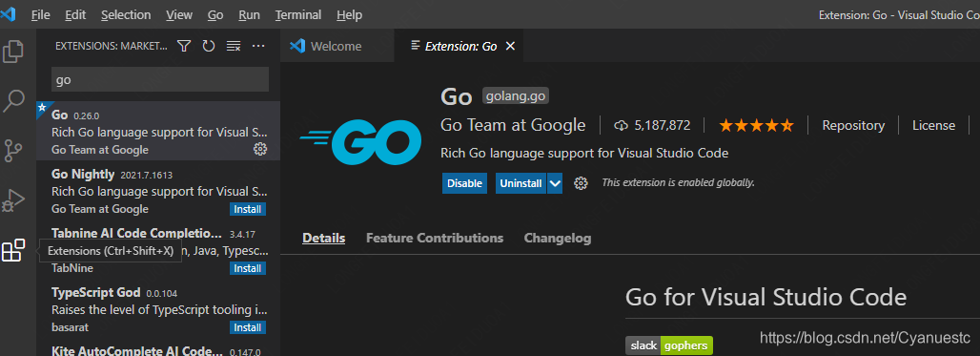The width and height of the screenshot is (980, 356).
Task: Open the Repository link
Action: coord(853,126)
